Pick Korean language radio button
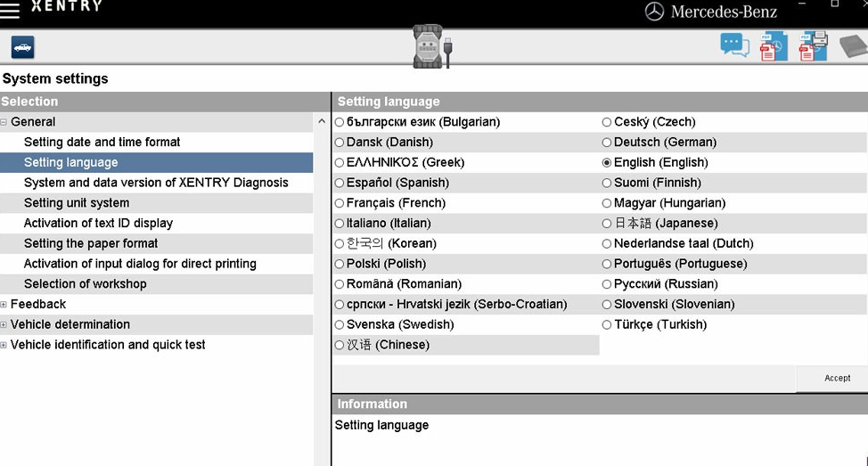Image resolution: width=868 pixels, height=466 pixels. [x=340, y=244]
